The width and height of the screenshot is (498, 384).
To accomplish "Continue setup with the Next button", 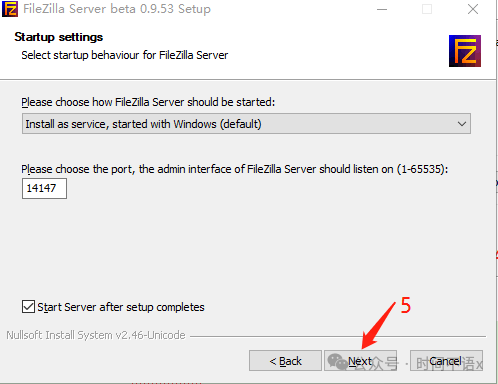I will point(360,361).
